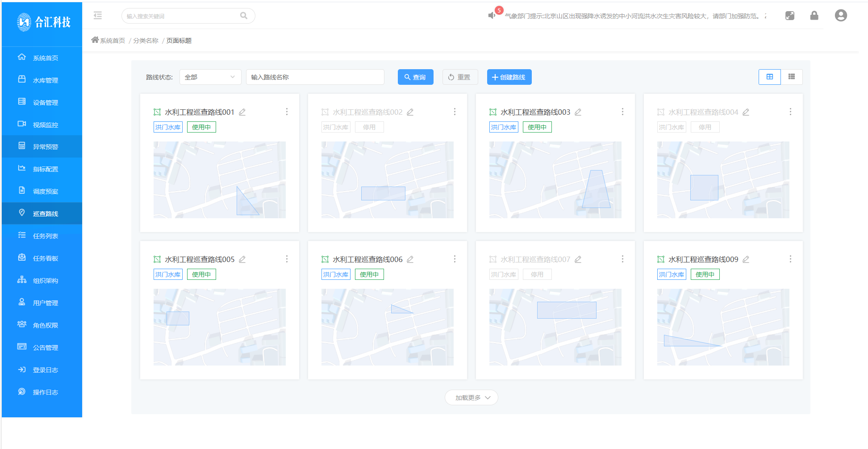
Task: Click the 查询 search button
Action: 415,77
